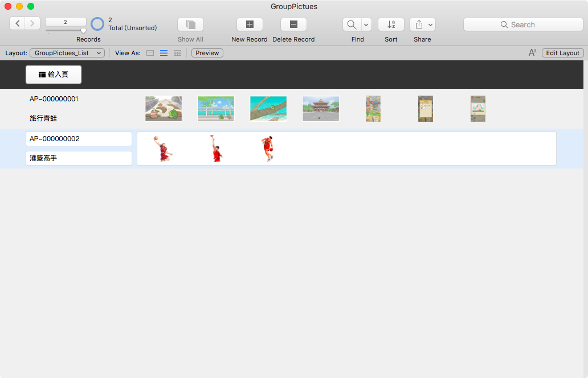The height and width of the screenshot is (378, 588).
Task: Expand the Share dropdown arrow
Action: (431, 24)
